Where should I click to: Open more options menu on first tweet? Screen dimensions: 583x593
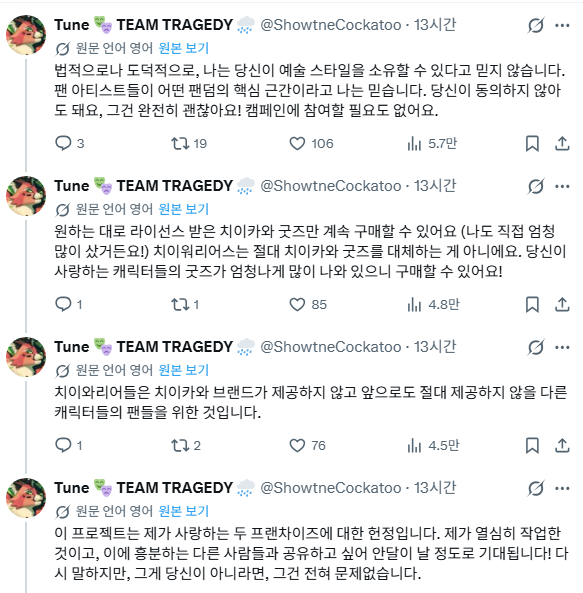[x=562, y=25]
